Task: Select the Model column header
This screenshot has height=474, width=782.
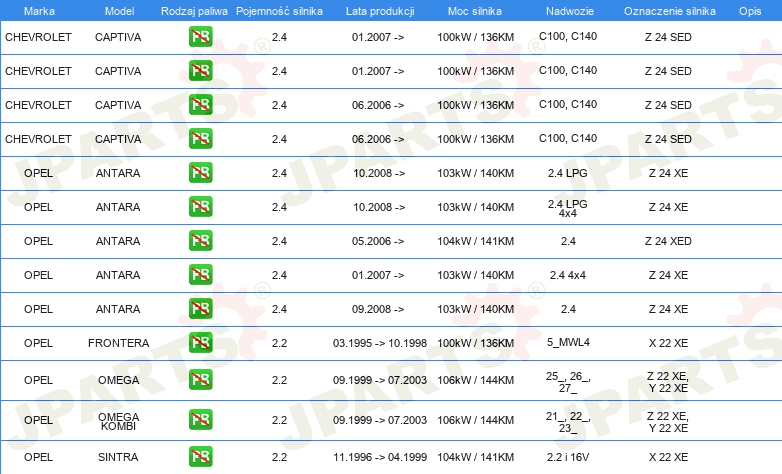Action: click(119, 11)
